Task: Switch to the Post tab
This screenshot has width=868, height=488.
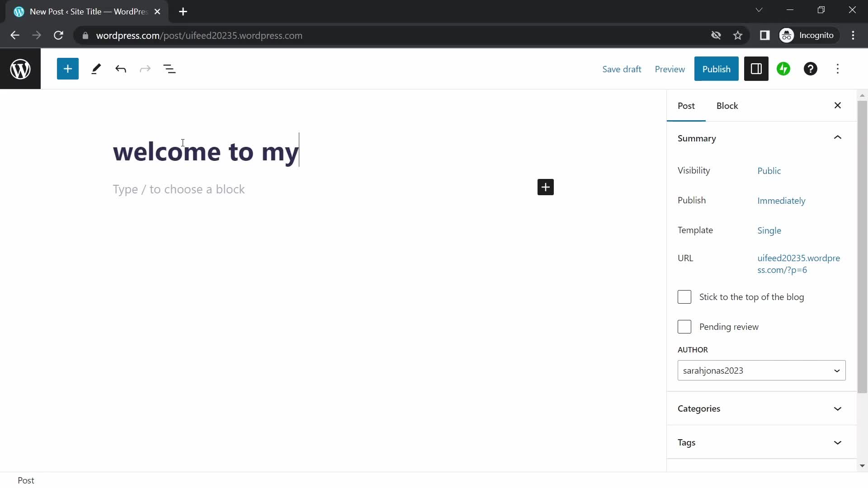Action: (x=686, y=105)
